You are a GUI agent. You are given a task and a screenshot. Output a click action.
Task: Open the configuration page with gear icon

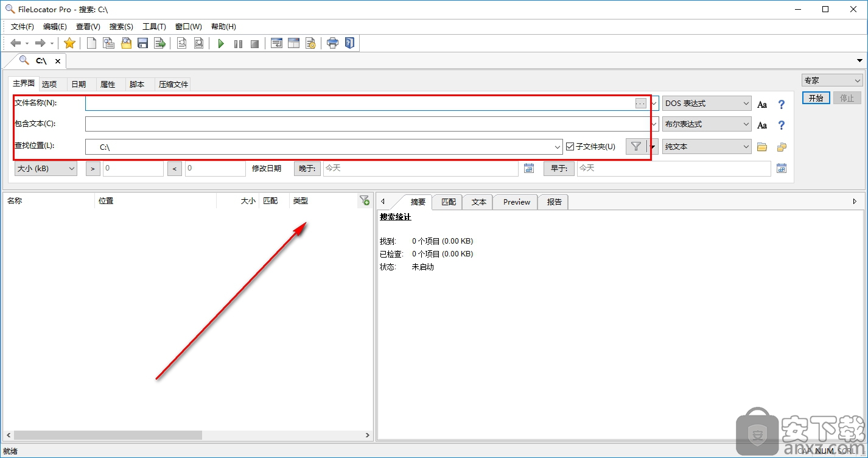[x=310, y=43]
